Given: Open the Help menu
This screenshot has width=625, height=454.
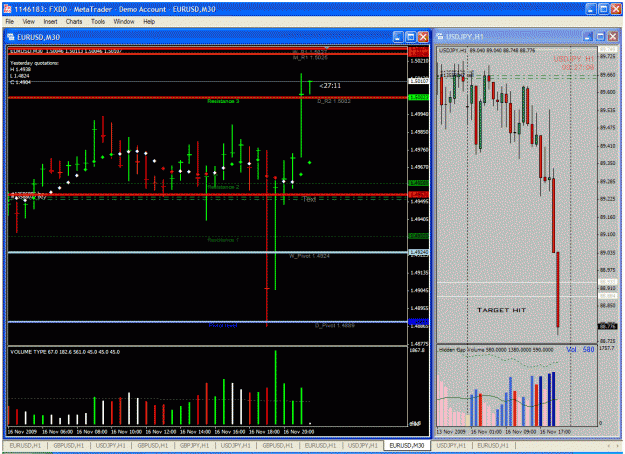Looking at the screenshot, I should coord(149,22).
